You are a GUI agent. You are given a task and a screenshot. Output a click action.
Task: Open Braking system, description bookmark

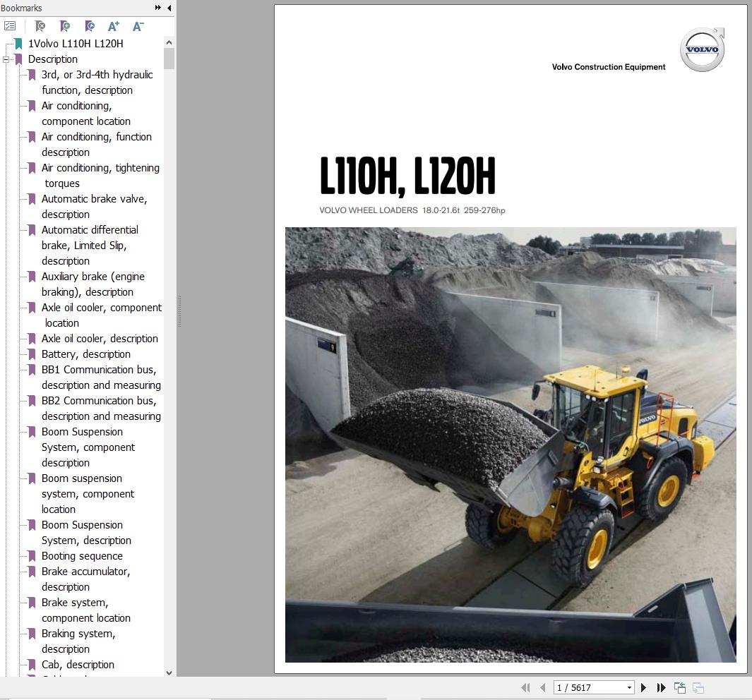point(78,641)
